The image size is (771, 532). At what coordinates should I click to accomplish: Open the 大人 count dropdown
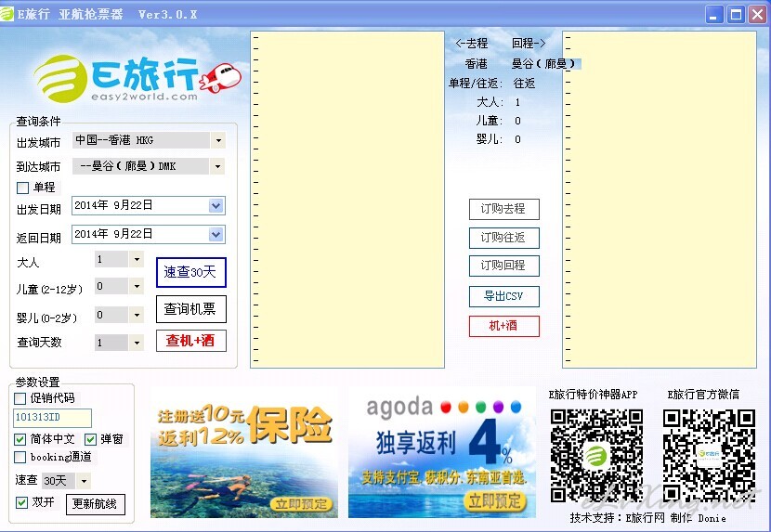pyautogui.click(x=137, y=259)
